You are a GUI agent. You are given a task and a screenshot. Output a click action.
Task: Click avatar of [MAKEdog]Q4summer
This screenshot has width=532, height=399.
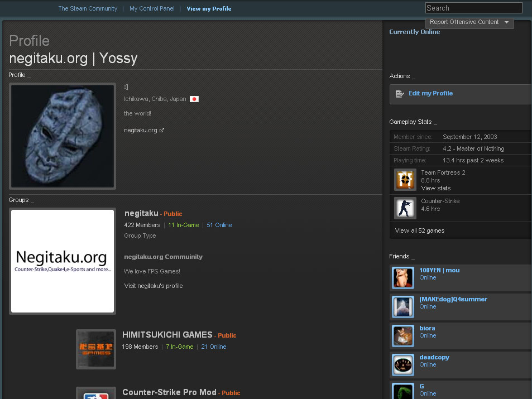(x=403, y=307)
